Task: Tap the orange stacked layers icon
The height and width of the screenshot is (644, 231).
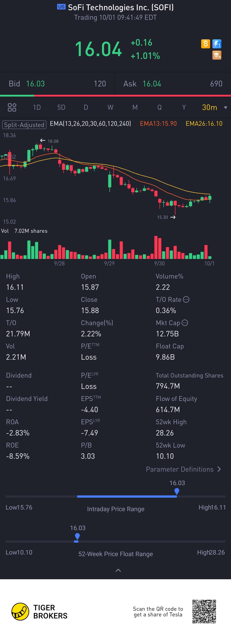Action: (217, 55)
